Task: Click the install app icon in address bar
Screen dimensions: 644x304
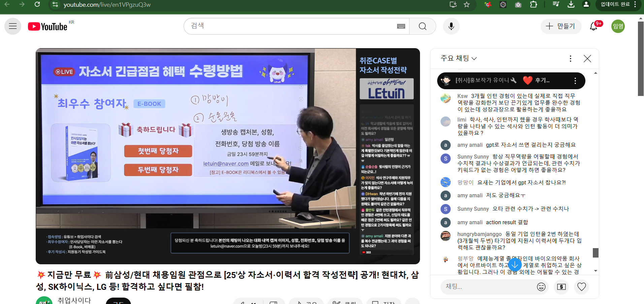Action: (453, 5)
